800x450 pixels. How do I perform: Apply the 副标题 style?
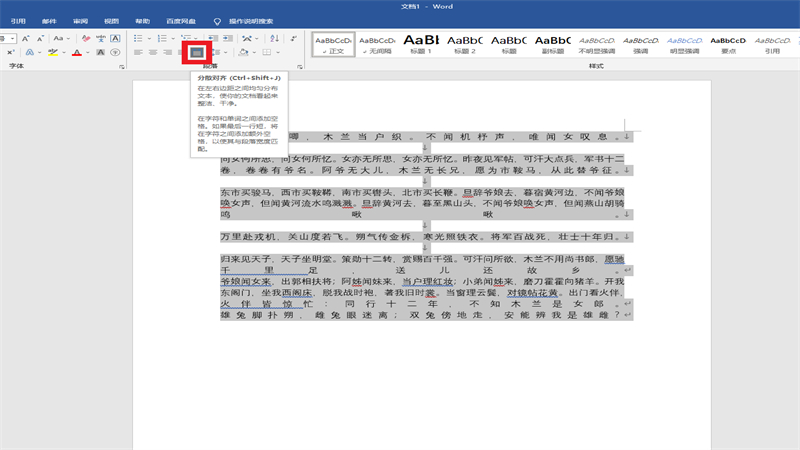pos(553,44)
